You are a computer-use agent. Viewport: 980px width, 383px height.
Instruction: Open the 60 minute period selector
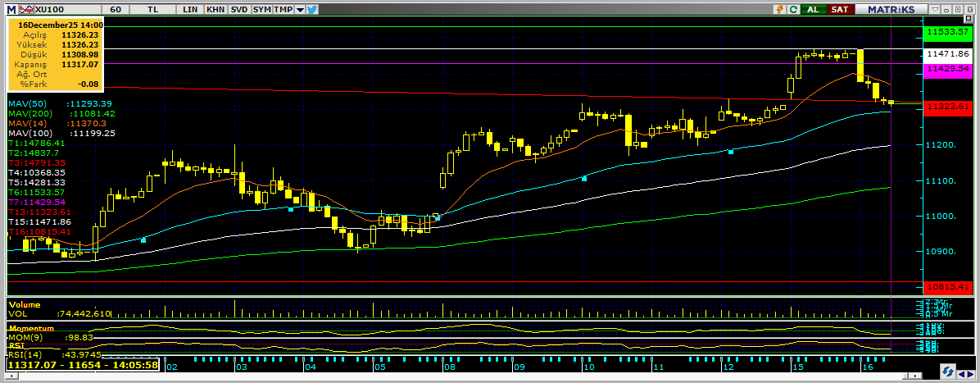pyautogui.click(x=116, y=9)
